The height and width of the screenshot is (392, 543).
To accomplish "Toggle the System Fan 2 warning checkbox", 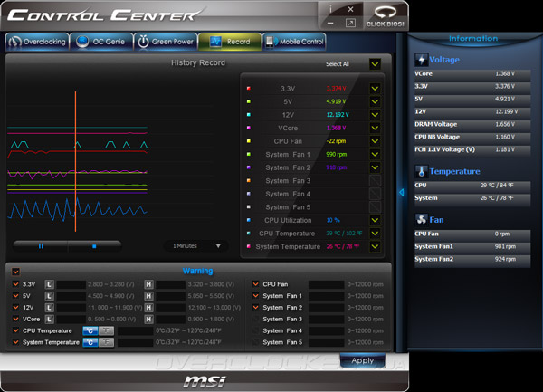I will pos(255,307).
